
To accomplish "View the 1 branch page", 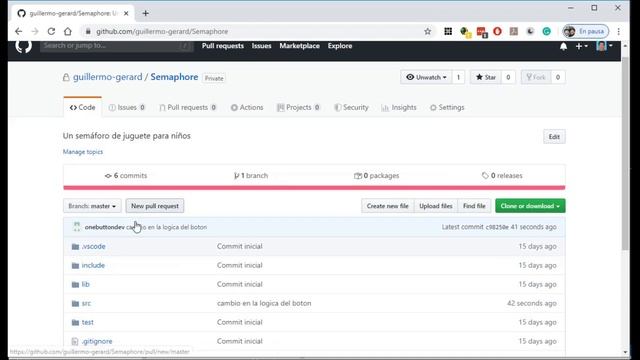I will [251, 176].
